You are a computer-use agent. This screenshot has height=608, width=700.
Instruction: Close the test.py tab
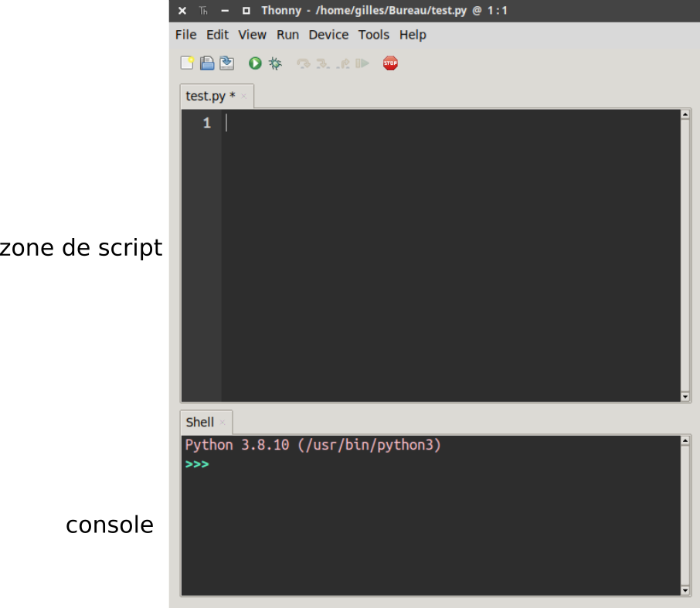[x=244, y=97]
